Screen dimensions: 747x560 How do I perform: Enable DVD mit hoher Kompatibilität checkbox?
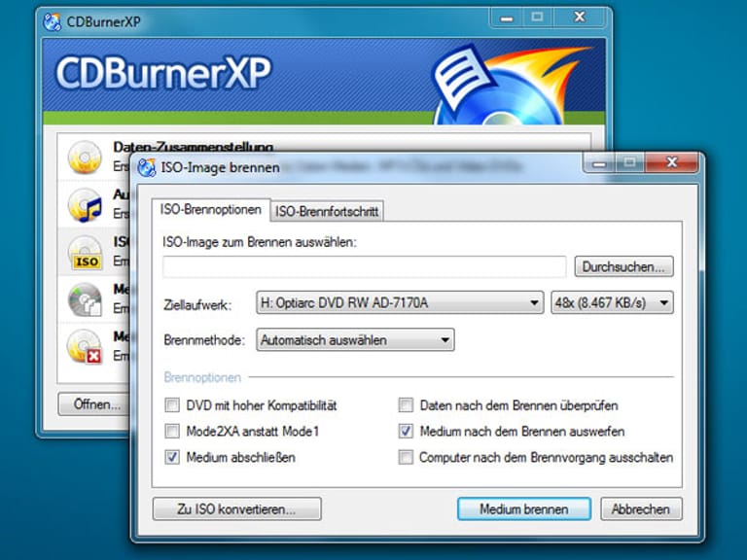tap(172, 405)
